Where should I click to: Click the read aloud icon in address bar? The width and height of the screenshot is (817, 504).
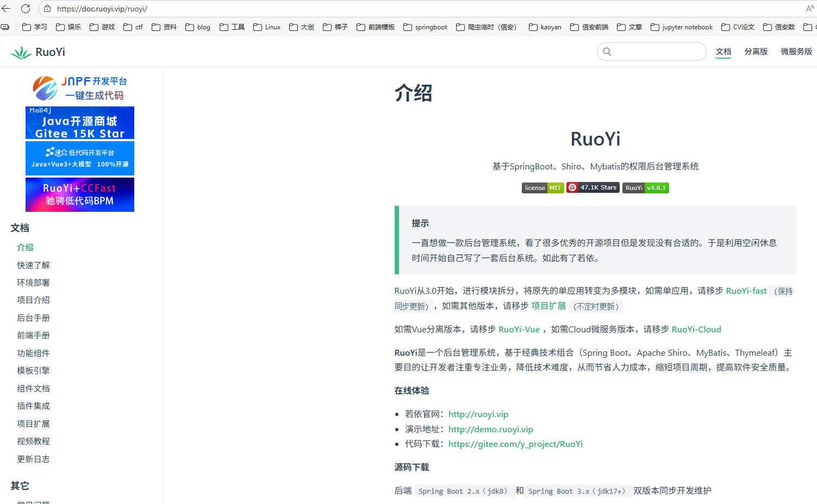[810, 9]
